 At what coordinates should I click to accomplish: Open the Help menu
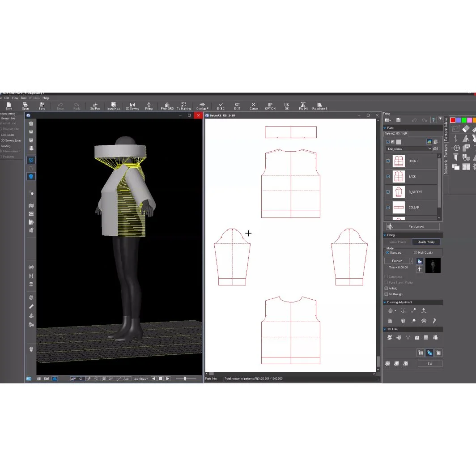(46, 98)
